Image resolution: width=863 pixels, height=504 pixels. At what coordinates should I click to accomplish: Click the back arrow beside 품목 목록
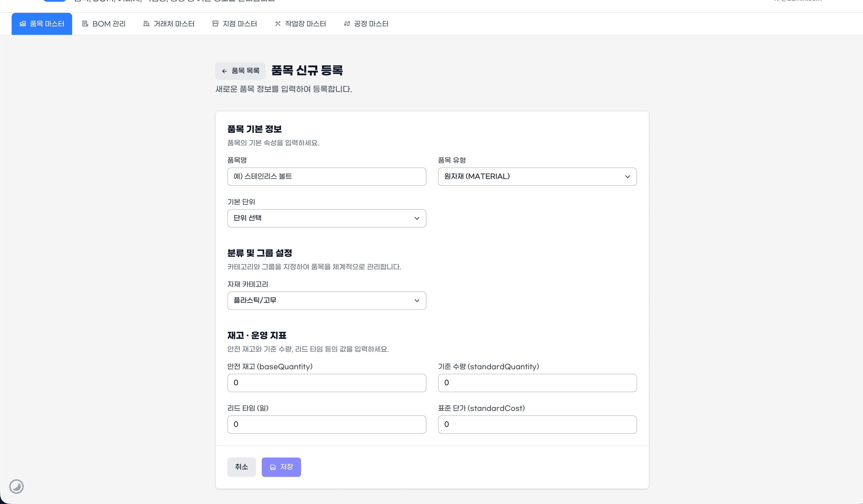coord(224,71)
